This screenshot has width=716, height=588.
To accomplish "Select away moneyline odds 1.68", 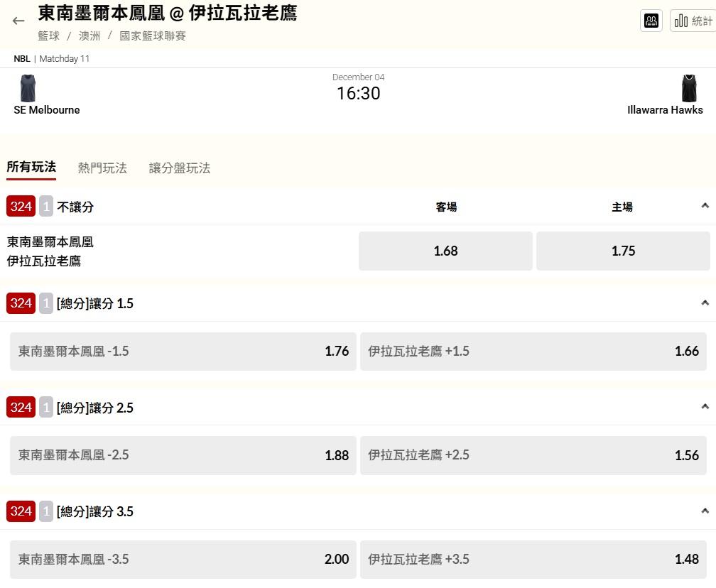I will click(x=445, y=251).
